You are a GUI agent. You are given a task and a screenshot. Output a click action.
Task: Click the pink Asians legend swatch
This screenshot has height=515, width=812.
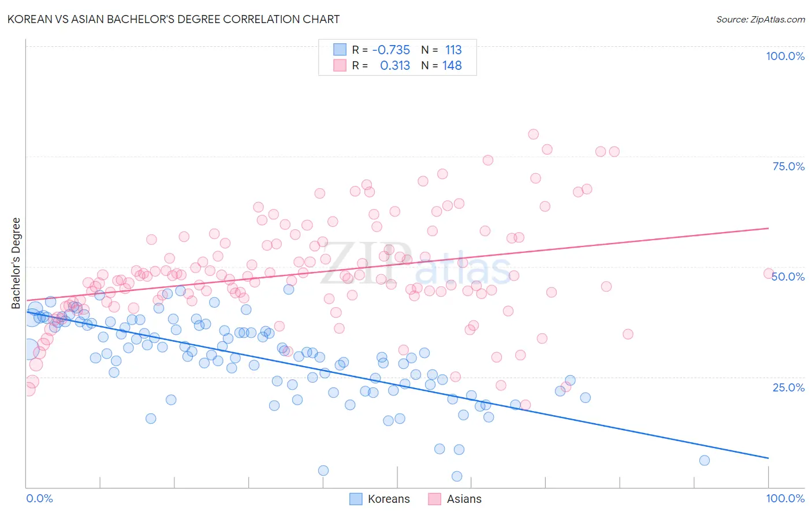(x=434, y=499)
